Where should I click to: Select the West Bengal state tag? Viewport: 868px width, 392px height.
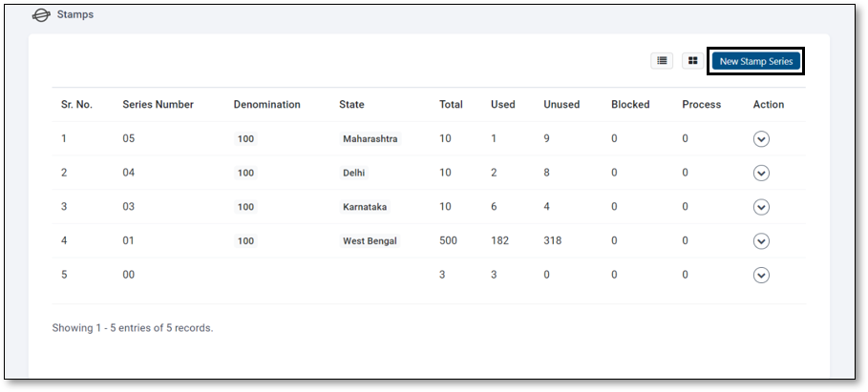(370, 241)
